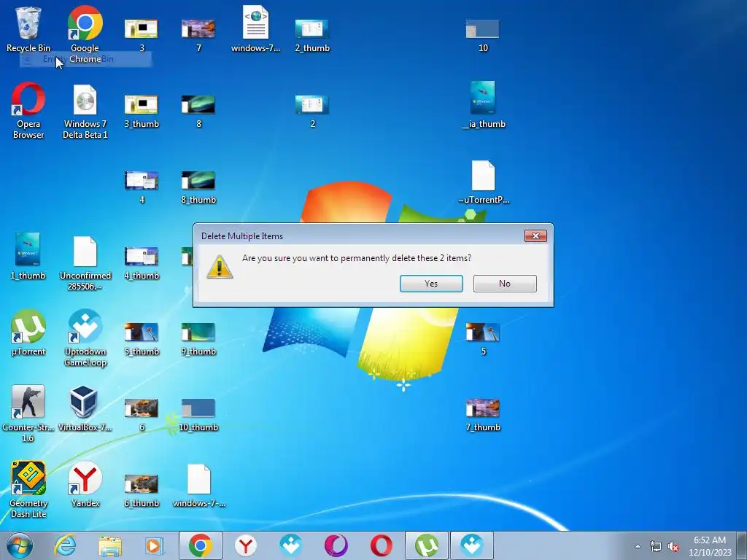
Task: Select the 5_thumb image file
Action: tap(142, 339)
